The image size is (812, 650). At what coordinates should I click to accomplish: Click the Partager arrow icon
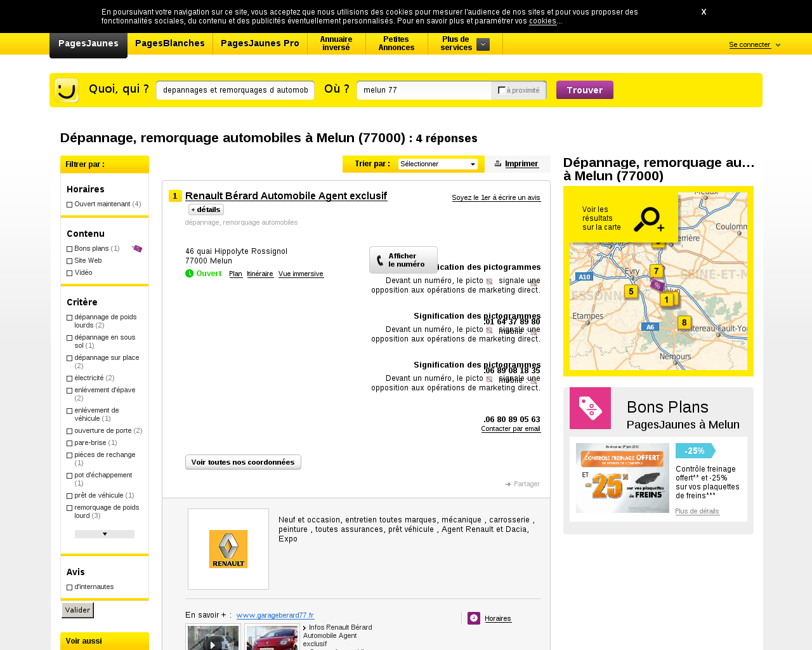[x=508, y=484]
